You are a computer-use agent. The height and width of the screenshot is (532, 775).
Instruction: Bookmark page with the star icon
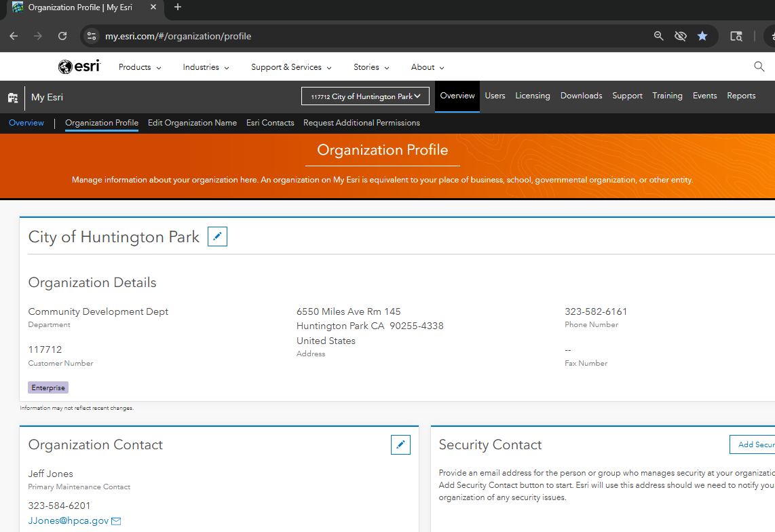702,36
